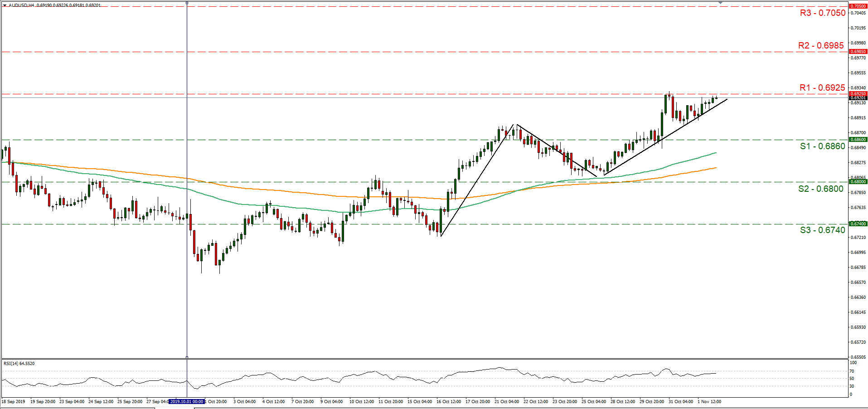Click the green 0.68600 price tag

click(858, 140)
